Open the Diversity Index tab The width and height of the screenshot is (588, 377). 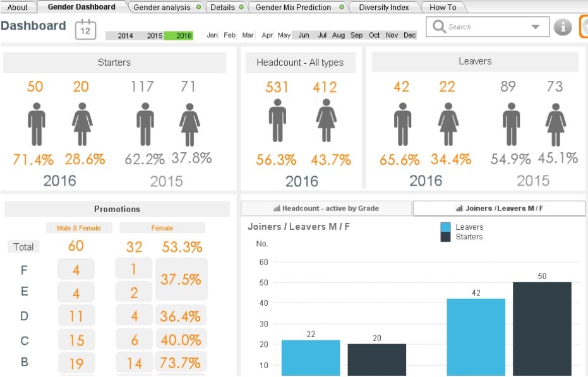pos(383,8)
